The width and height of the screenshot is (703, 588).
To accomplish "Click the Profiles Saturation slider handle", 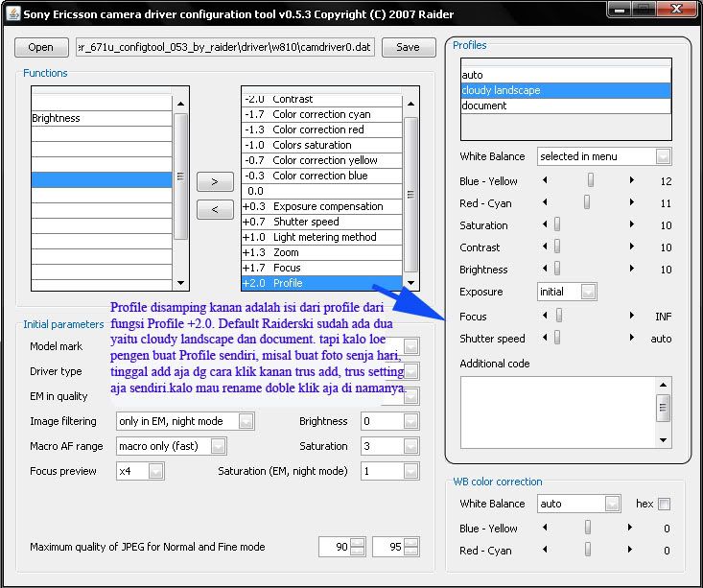I will 557,224.
